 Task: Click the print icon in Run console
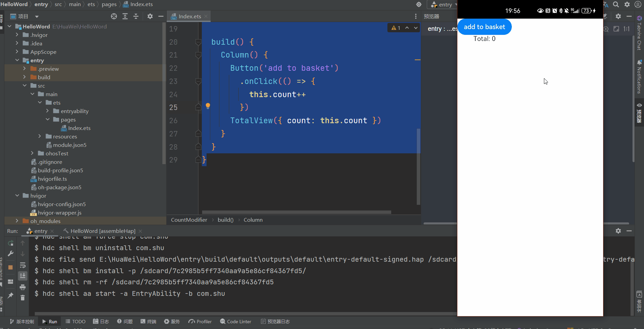pyautogui.click(x=23, y=287)
